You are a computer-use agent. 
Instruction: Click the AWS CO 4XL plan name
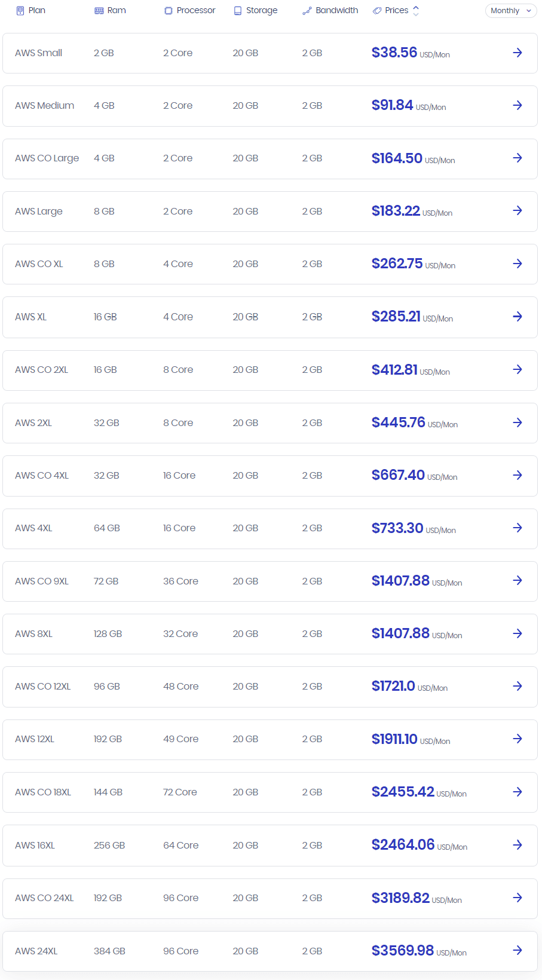point(42,476)
